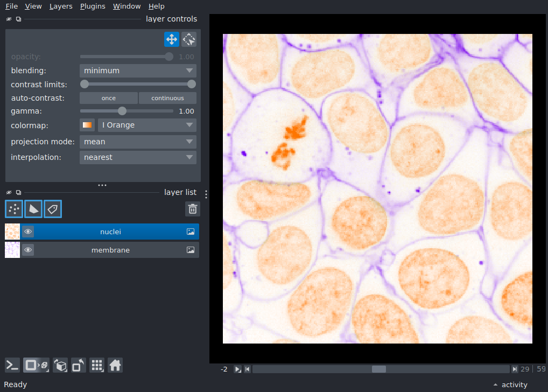Create a new shapes layer
This screenshot has width=548, height=392.
pyautogui.click(x=33, y=209)
